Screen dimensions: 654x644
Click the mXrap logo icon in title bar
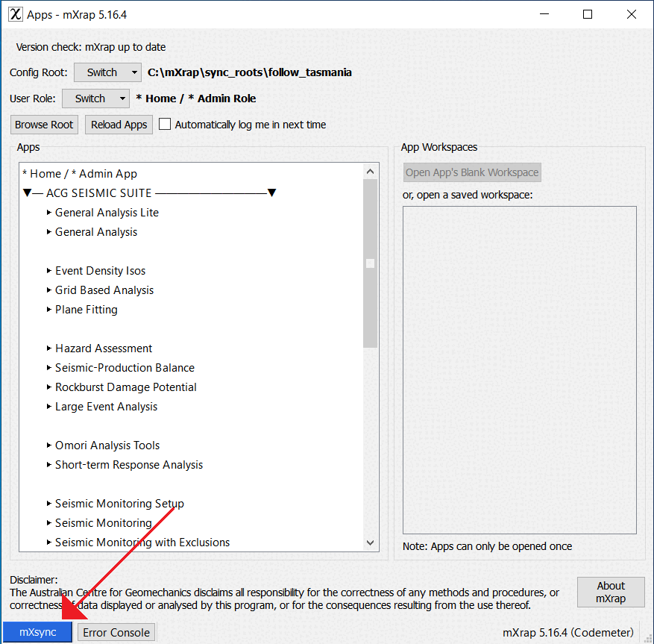point(16,14)
